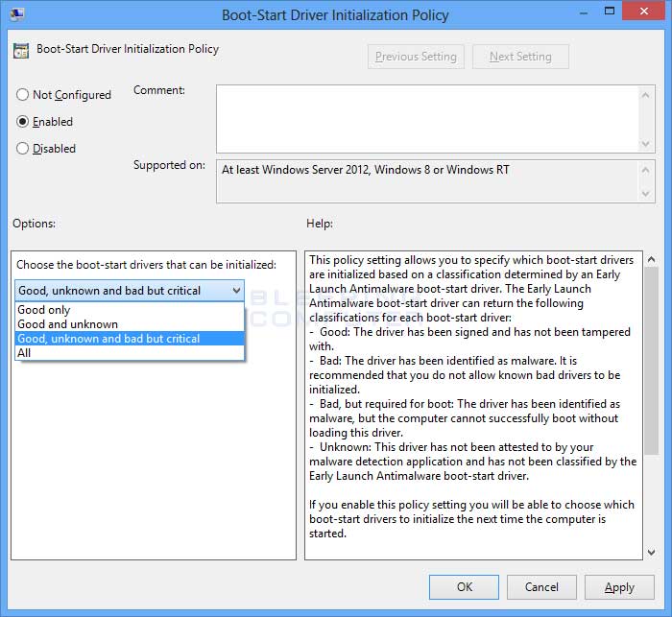This screenshot has width=672, height=617.
Task: Click the Apply button
Action: 619,587
